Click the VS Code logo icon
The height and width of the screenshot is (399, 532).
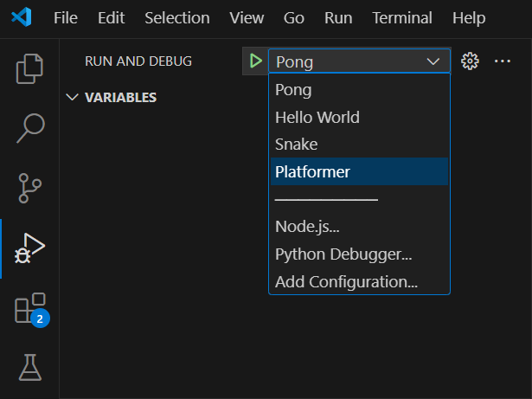coord(22,17)
